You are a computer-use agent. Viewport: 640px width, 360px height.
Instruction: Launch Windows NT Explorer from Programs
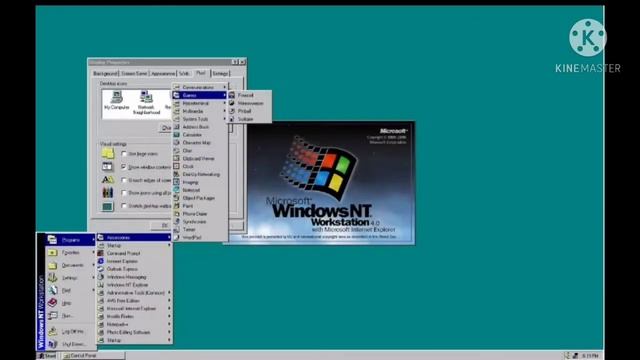pos(134,285)
